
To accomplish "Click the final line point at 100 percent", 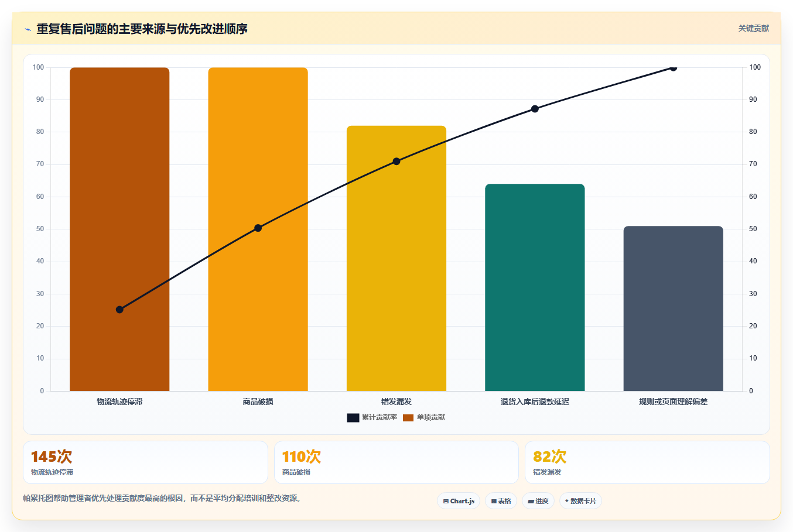I will click(673, 68).
